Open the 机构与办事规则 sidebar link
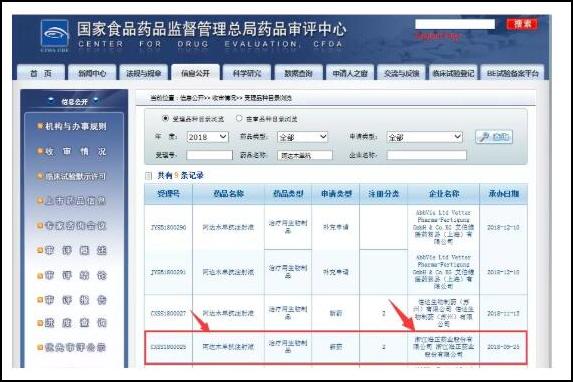Screen dimensions: 573x382 click(x=76, y=126)
